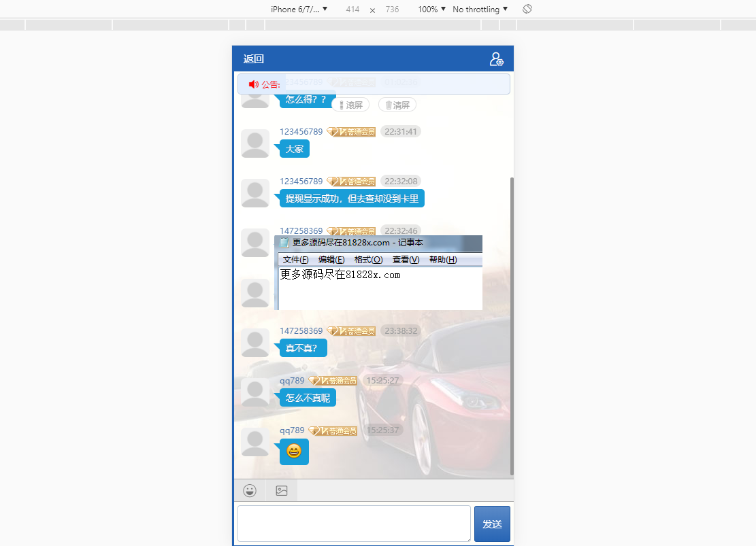Open the user settings icon in header
The image size is (756, 546).
tap(496, 59)
